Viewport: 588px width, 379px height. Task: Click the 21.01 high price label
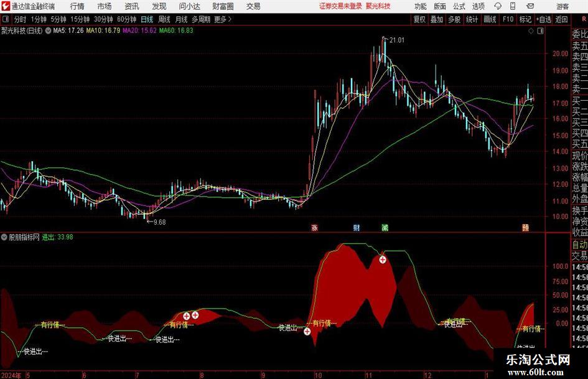tap(397, 40)
